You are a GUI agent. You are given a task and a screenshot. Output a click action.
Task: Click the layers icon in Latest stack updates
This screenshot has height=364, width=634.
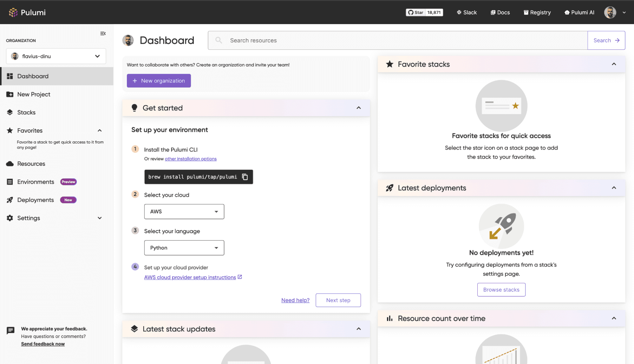(x=134, y=329)
